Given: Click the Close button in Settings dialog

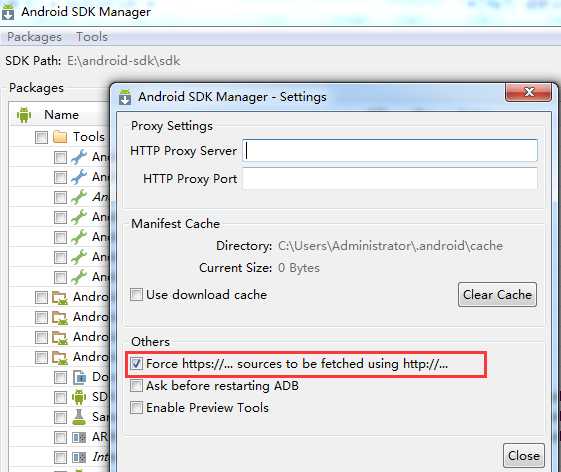Looking at the screenshot, I should pyautogui.click(x=524, y=456).
